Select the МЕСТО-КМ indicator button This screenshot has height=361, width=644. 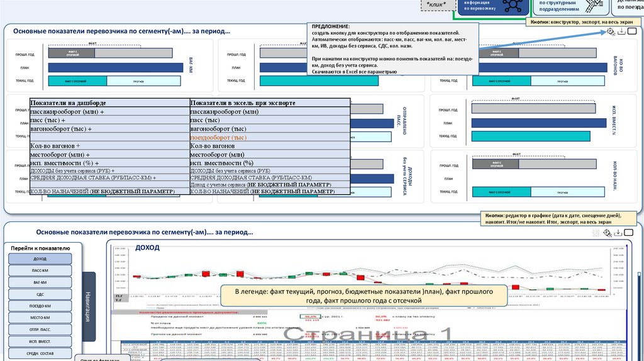tap(40, 318)
